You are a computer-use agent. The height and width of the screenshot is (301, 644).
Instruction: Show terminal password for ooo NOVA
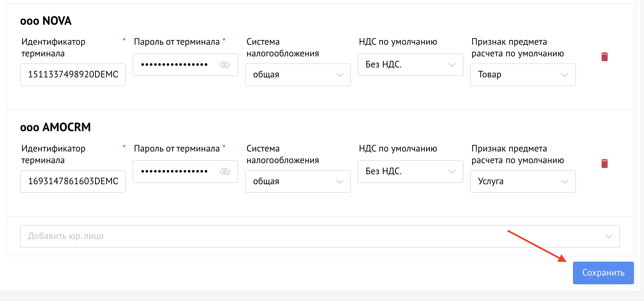[225, 65]
